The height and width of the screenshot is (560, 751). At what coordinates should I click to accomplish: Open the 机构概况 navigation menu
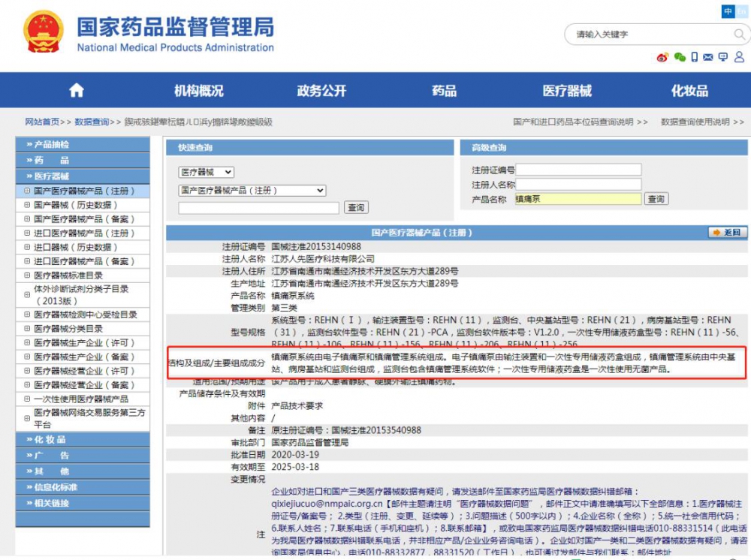[199, 91]
